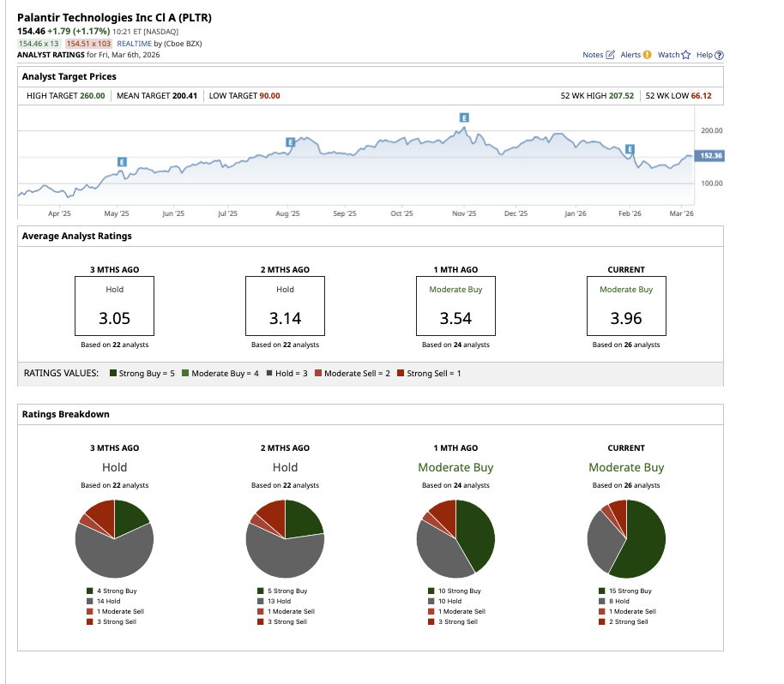784x684 pixels.
Task: Click the 4 Strong Buy legend entry
Action: click(112, 591)
